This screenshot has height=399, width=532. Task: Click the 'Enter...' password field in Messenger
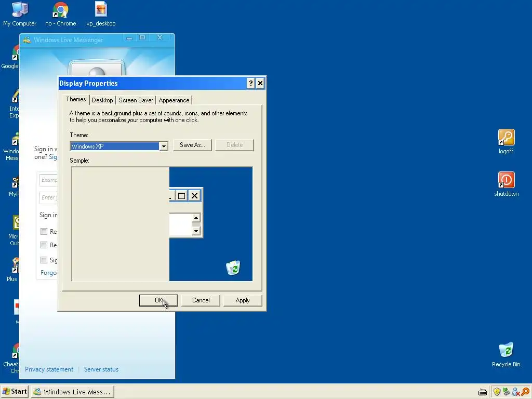(x=48, y=197)
